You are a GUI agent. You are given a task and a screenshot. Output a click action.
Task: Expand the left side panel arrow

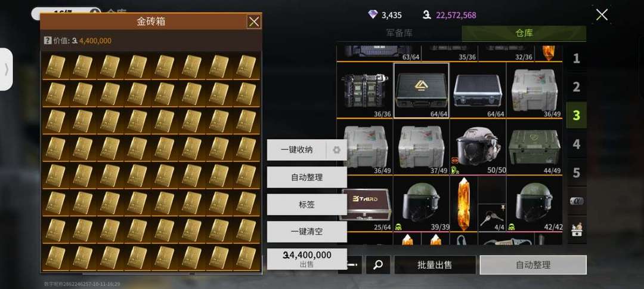(6, 69)
